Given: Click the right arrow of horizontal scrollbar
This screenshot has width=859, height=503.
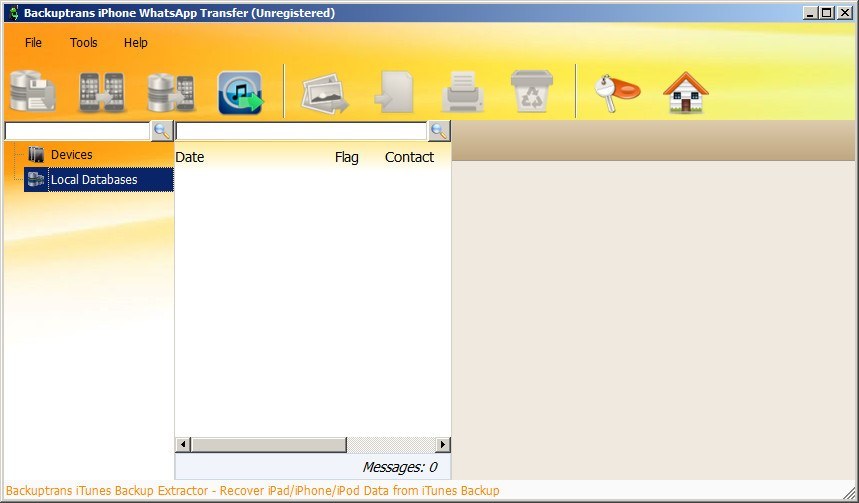Looking at the screenshot, I should pyautogui.click(x=443, y=444).
